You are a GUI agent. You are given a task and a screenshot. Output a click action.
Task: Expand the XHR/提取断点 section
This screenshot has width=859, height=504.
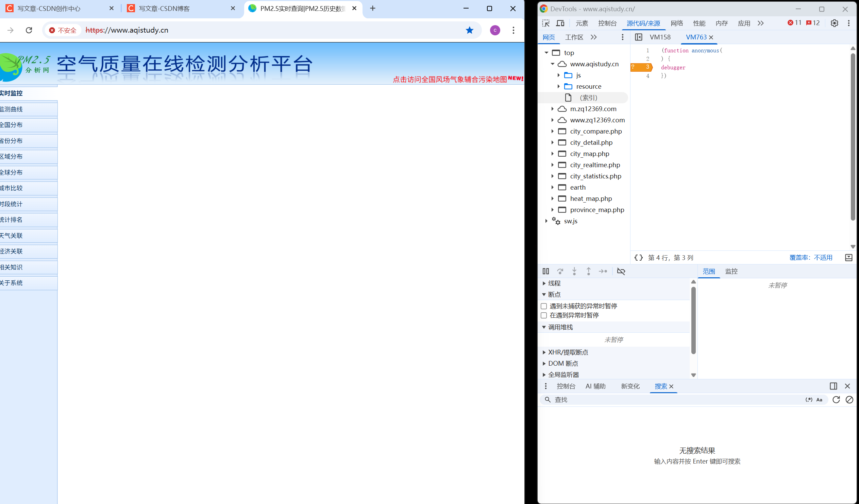544,352
